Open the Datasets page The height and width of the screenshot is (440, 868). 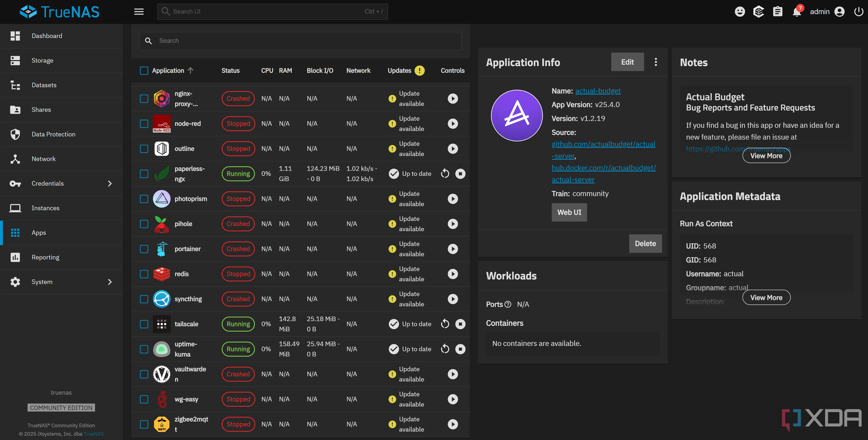[x=61, y=85]
